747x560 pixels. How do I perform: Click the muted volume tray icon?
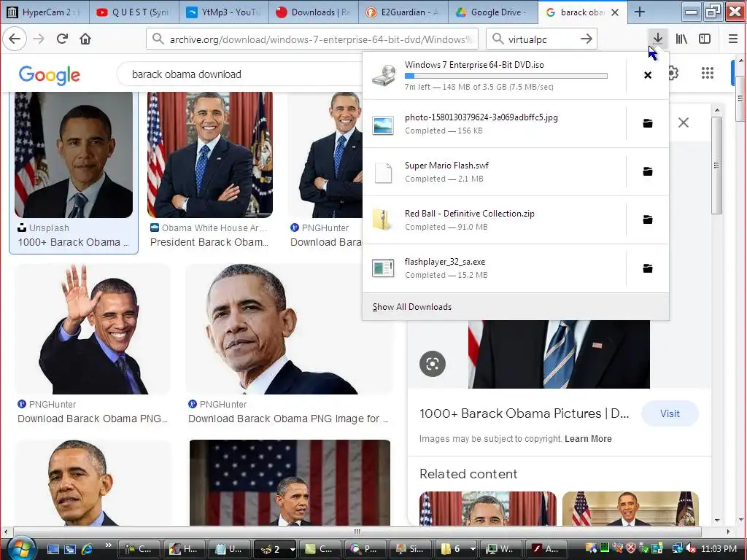pos(691,549)
